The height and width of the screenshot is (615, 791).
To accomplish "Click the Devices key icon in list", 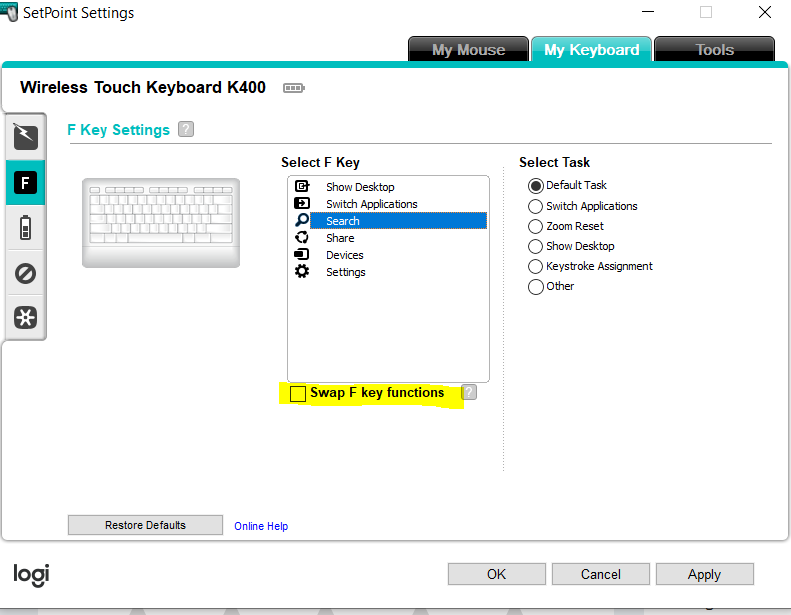I will 301,254.
